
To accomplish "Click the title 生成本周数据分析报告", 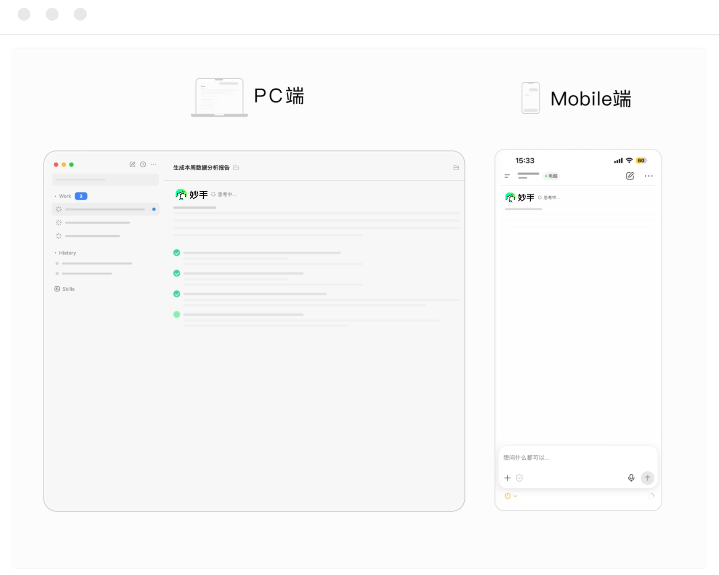I will (201, 167).
